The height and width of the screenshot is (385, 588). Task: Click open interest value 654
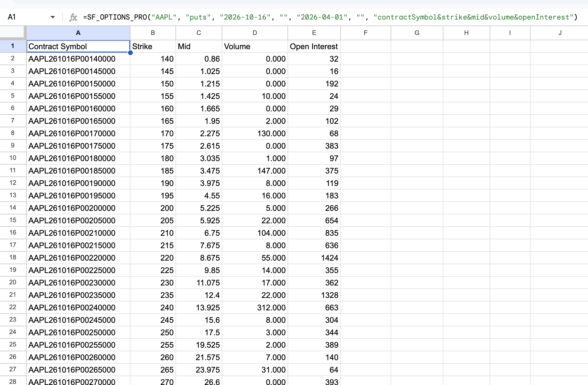point(314,221)
